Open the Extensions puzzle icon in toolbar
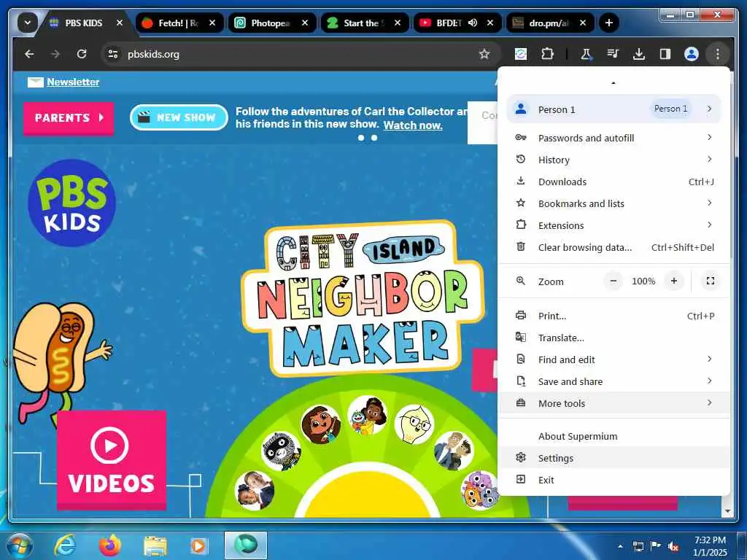Screen dimensions: 747x560 (x=547, y=54)
